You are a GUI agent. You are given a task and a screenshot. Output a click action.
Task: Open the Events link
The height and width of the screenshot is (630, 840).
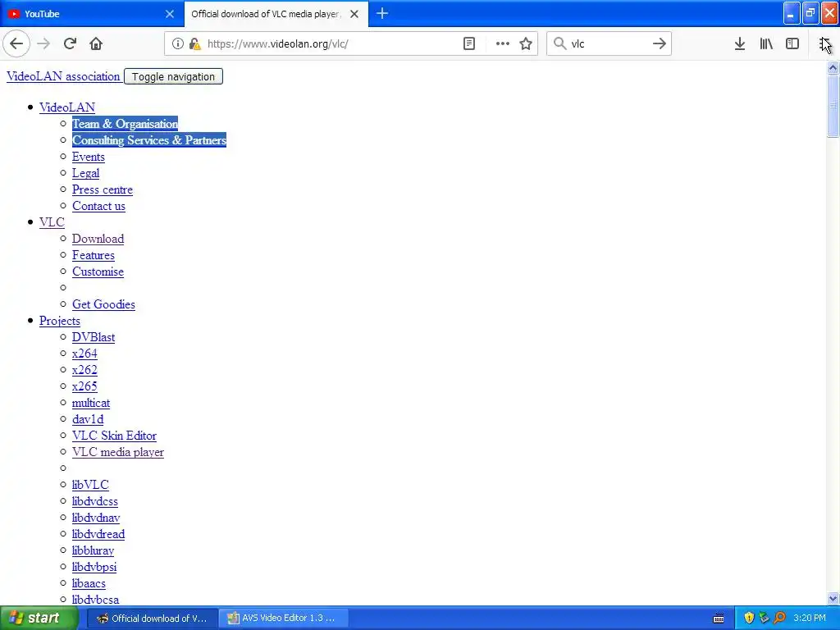(x=89, y=157)
